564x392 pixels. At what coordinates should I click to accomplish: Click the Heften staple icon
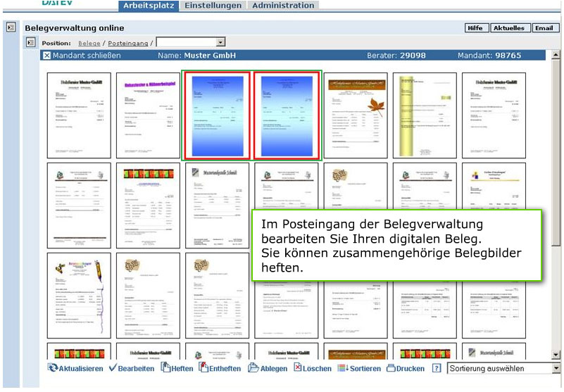pos(165,367)
